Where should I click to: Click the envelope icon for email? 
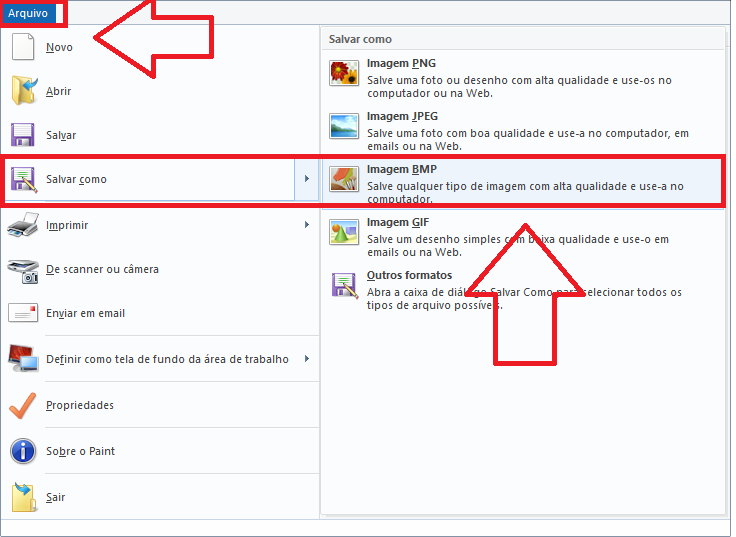point(23,313)
